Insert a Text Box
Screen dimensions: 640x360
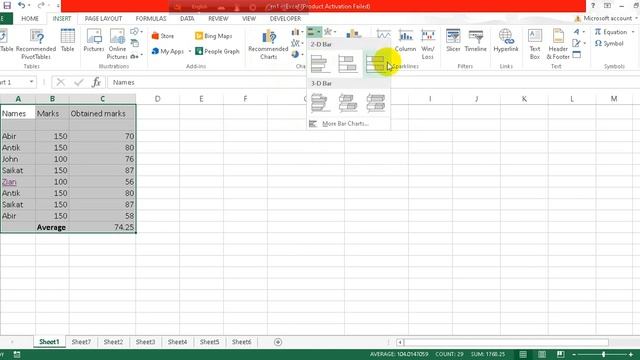pos(535,44)
